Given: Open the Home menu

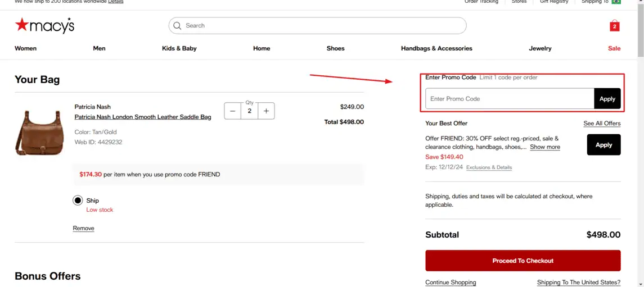Looking at the screenshot, I should [x=262, y=48].
